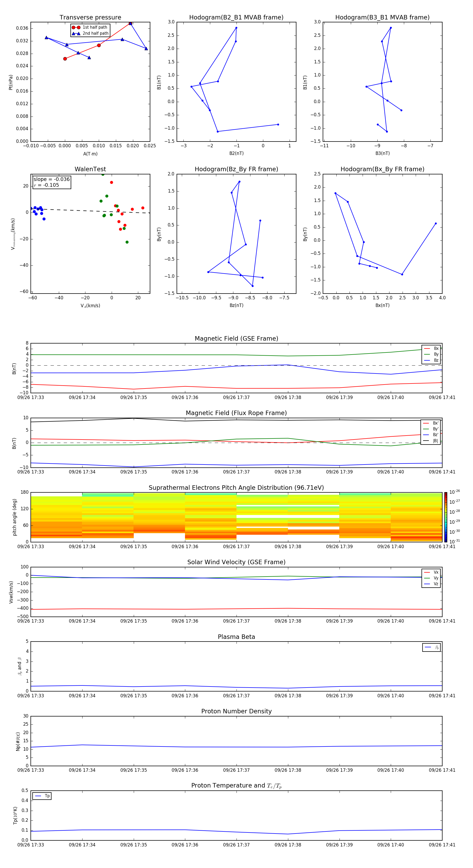Click the '09/26 17:37' tick under GSE panel

point(236,398)
